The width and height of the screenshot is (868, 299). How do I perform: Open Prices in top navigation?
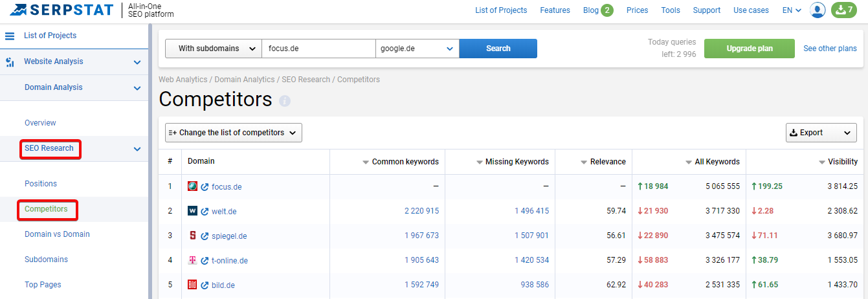click(x=638, y=10)
